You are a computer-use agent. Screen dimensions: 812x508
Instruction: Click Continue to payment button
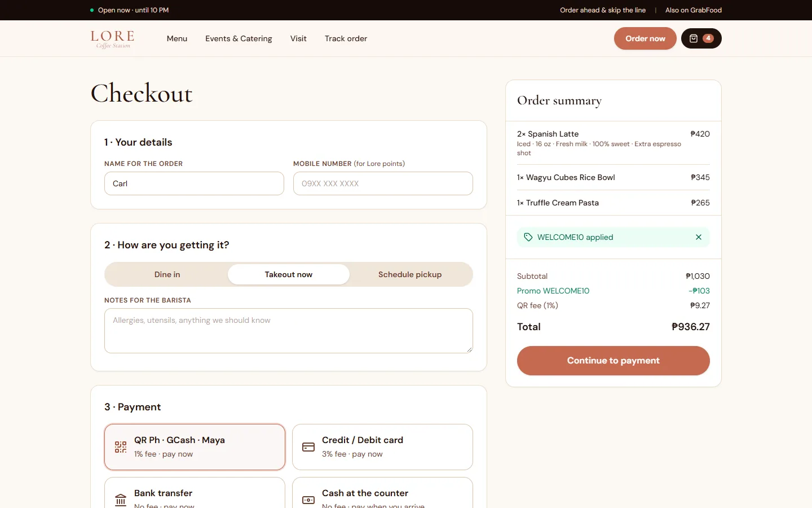(x=614, y=361)
